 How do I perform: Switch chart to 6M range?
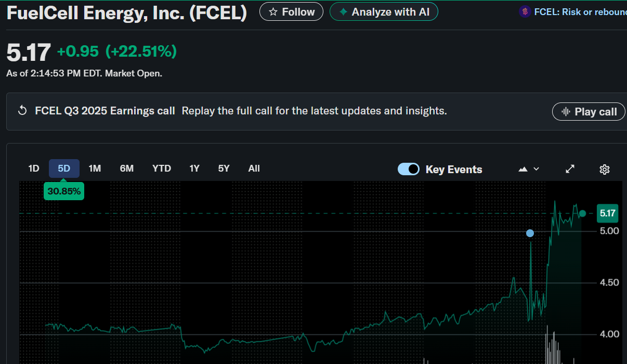tap(127, 168)
